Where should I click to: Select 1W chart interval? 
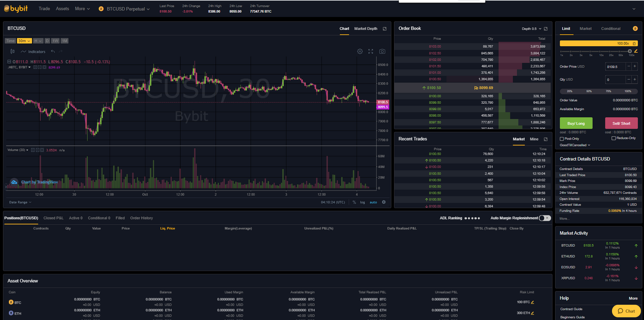click(x=56, y=41)
